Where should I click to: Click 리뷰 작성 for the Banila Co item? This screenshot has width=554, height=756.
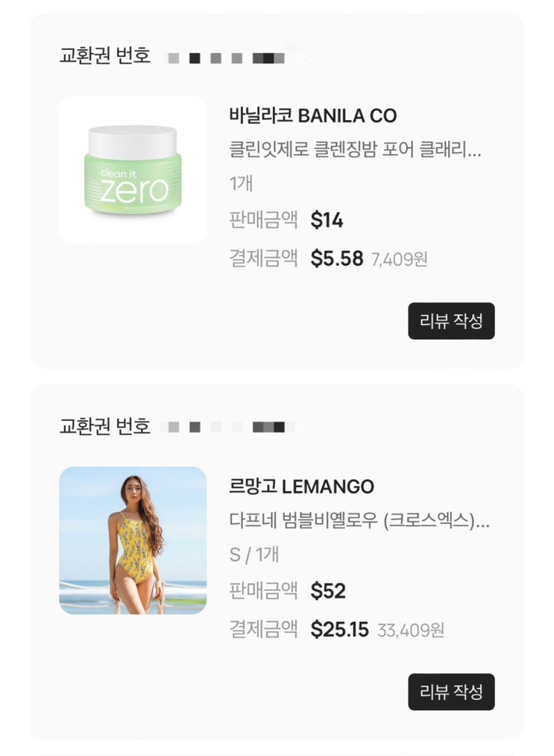(x=451, y=321)
